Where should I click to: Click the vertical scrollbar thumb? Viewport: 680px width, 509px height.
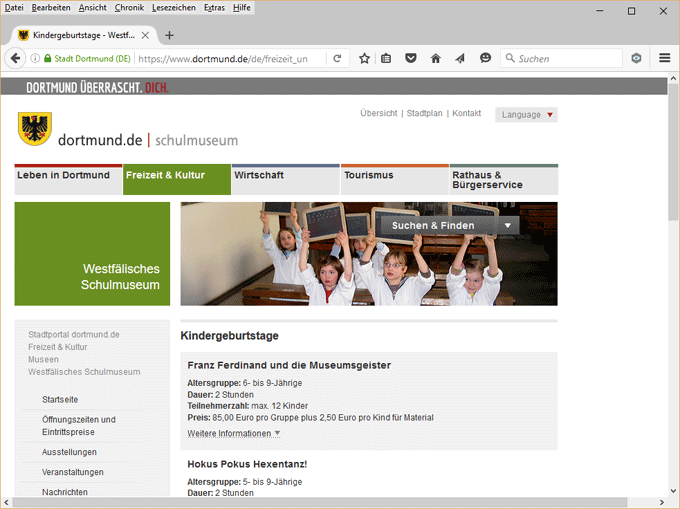(673, 152)
